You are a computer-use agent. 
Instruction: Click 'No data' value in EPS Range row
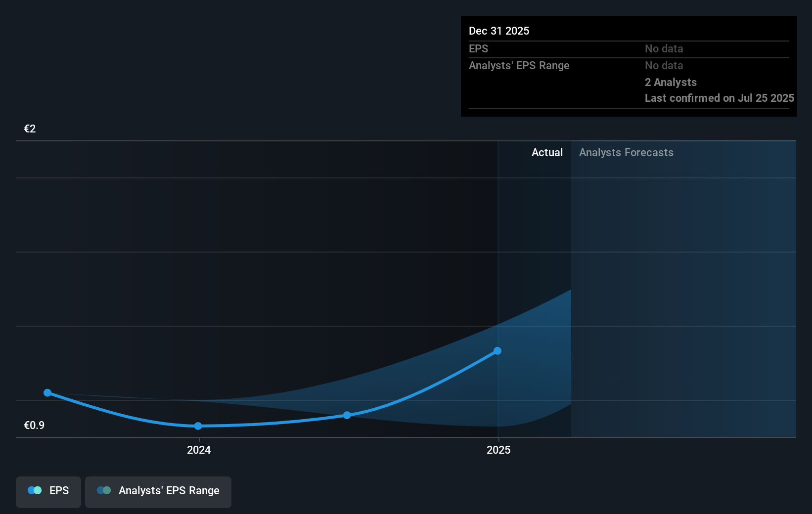tap(664, 65)
